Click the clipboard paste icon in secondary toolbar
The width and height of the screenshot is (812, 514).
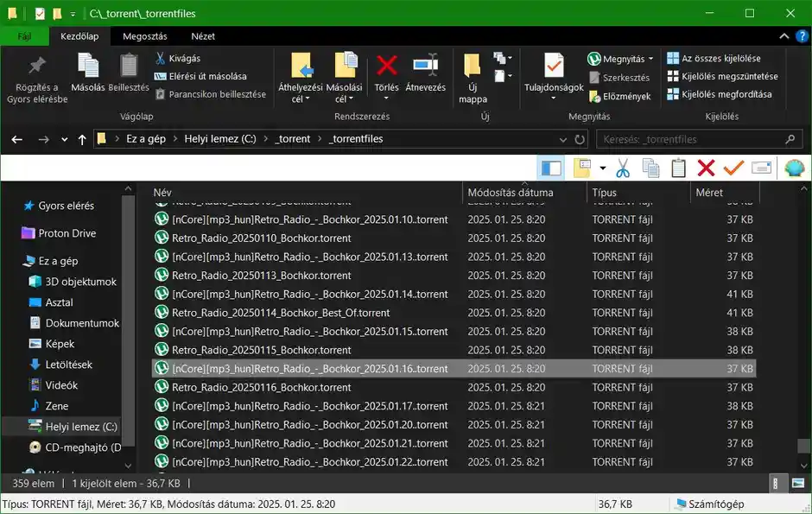tap(678, 168)
